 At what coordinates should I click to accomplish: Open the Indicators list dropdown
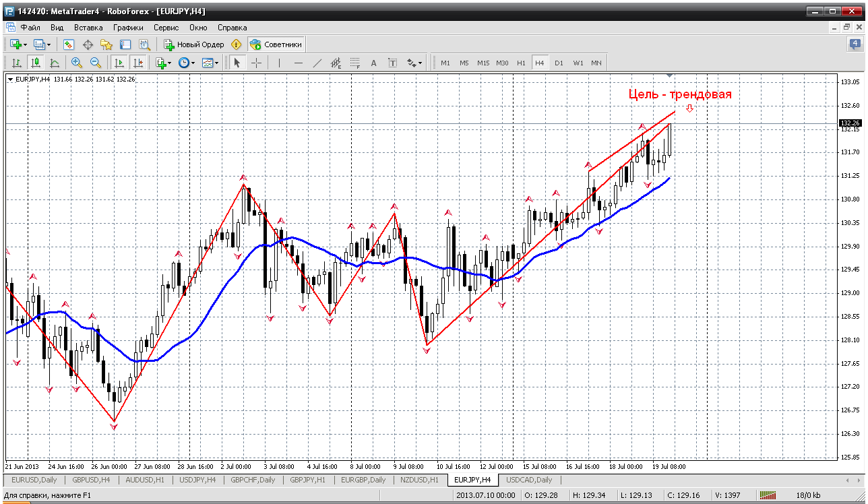pyautogui.click(x=162, y=63)
